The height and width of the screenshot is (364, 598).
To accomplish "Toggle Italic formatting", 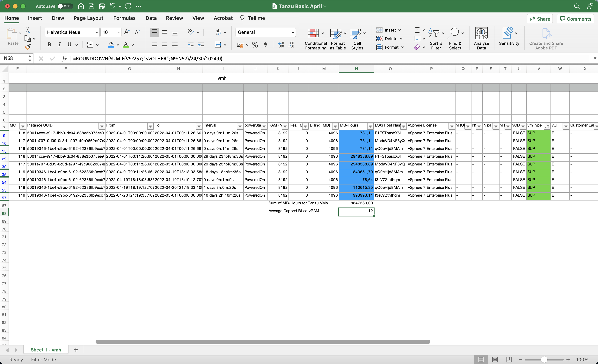I will point(59,45).
